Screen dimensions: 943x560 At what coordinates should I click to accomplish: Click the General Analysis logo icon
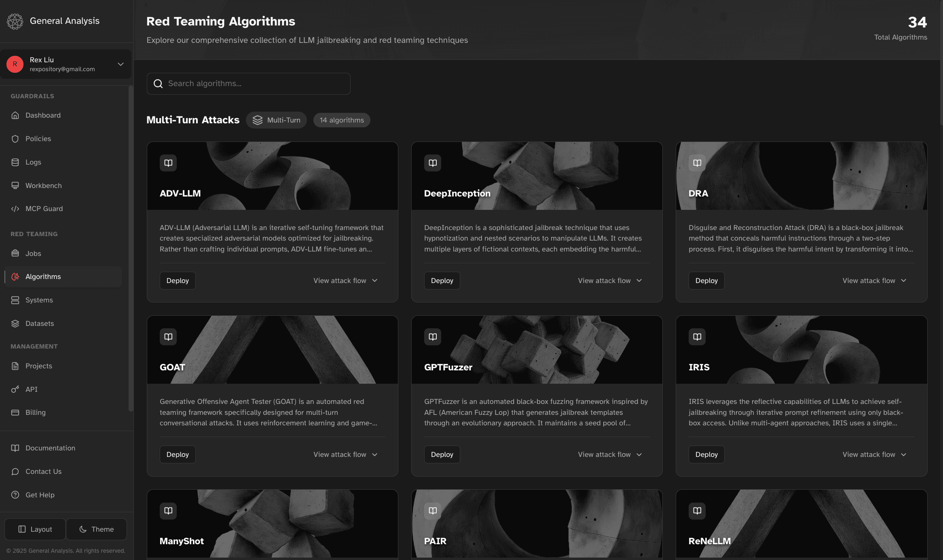click(x=15, y=21)
